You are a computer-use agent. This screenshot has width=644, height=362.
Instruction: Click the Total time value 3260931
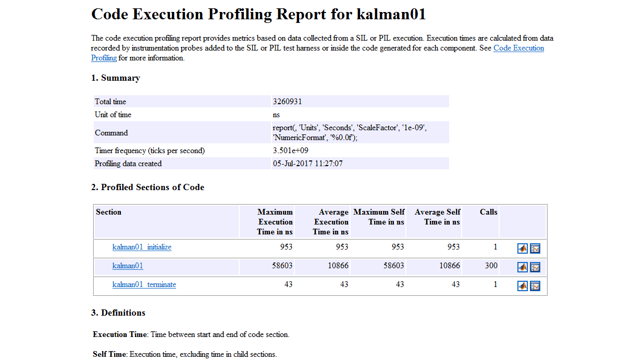coord(287,102)
